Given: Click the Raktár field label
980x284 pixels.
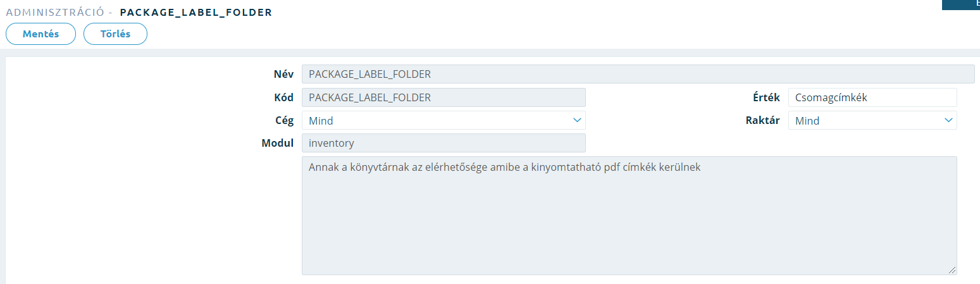Looking at the screenshot, I should pos(763,120).
